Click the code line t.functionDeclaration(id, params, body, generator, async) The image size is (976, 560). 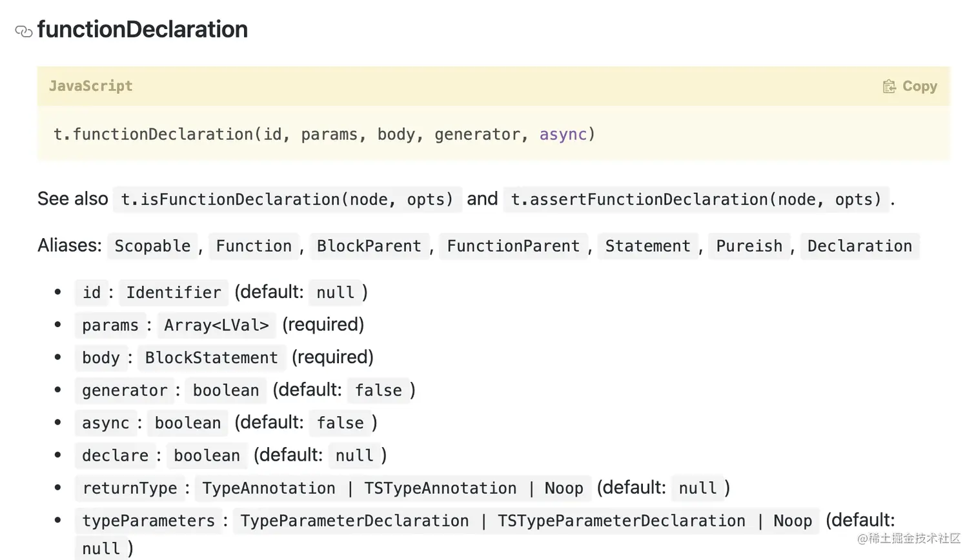(324, 134)
